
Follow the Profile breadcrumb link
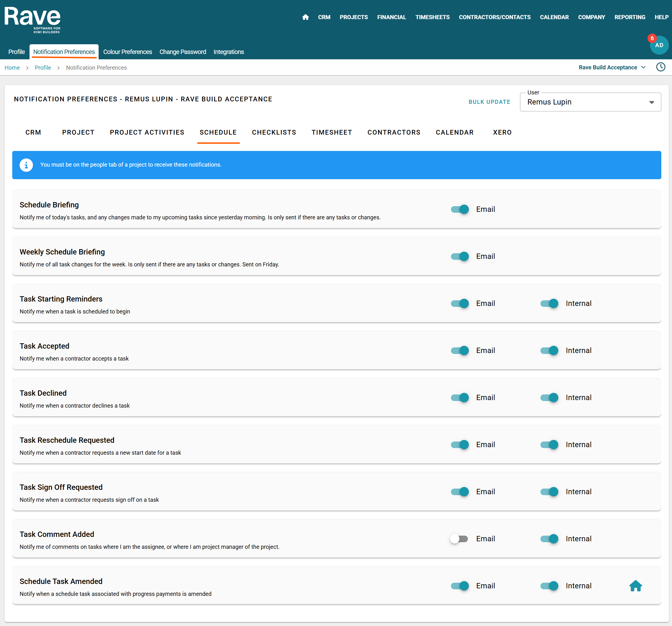coord(43,68)
